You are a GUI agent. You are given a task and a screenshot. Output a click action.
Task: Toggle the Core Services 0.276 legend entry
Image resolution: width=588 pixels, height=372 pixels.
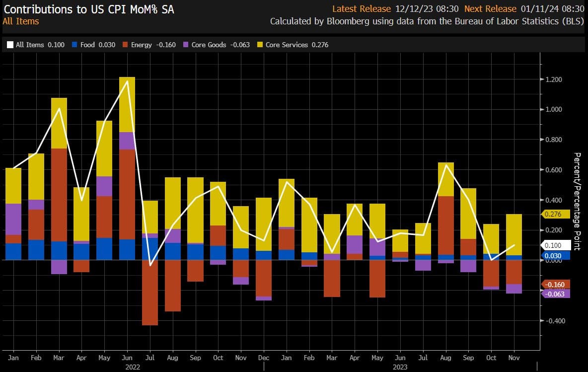[x=293, y=45]
